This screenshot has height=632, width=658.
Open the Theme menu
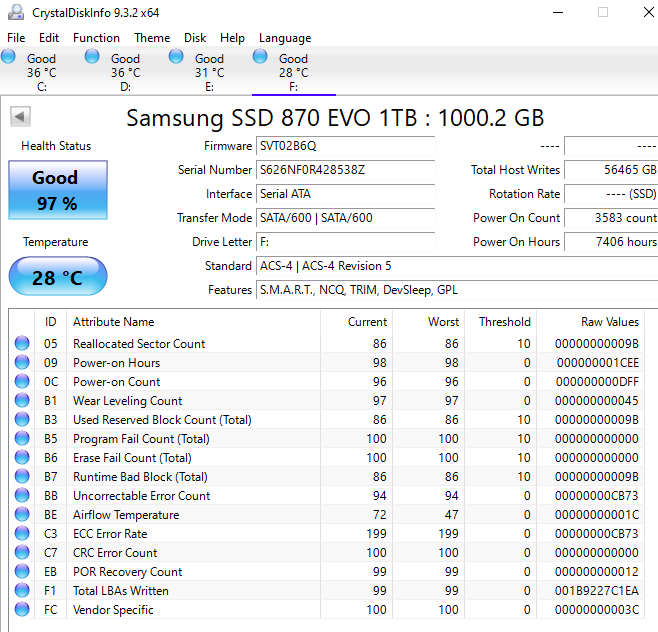click(152, 38)
